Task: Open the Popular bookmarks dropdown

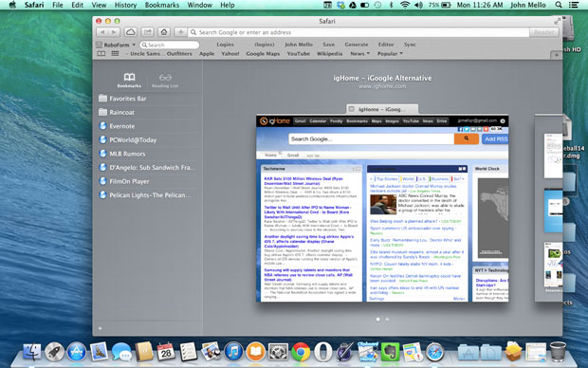Action: click(x=390, y=54)
